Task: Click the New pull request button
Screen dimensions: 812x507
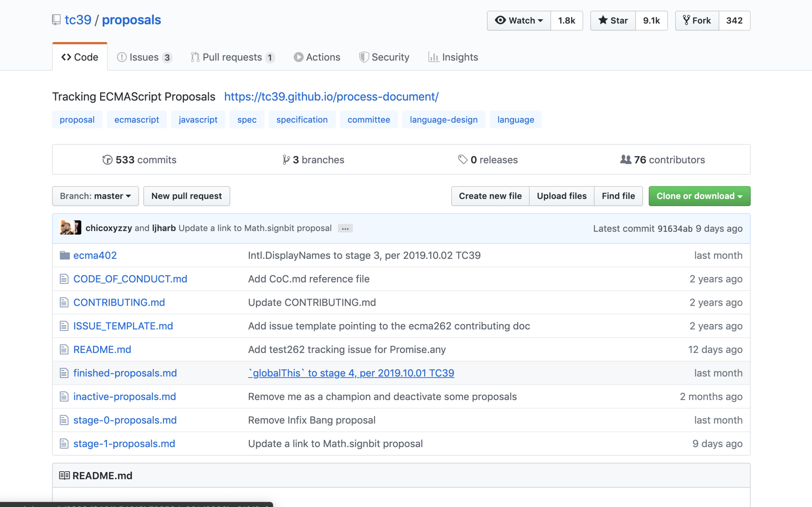Action: coord(187,196)
